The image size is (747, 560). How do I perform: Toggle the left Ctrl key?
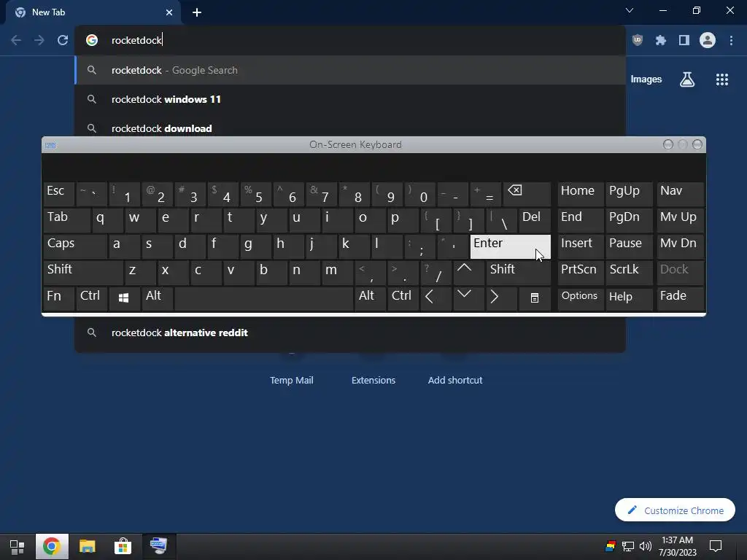tap(90, 298)
